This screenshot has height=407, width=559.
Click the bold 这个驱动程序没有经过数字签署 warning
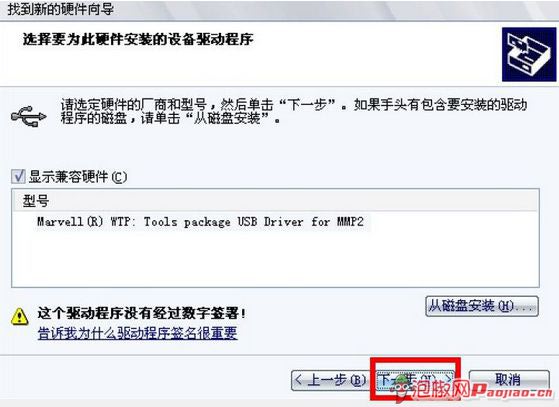[x=142, y=313]
